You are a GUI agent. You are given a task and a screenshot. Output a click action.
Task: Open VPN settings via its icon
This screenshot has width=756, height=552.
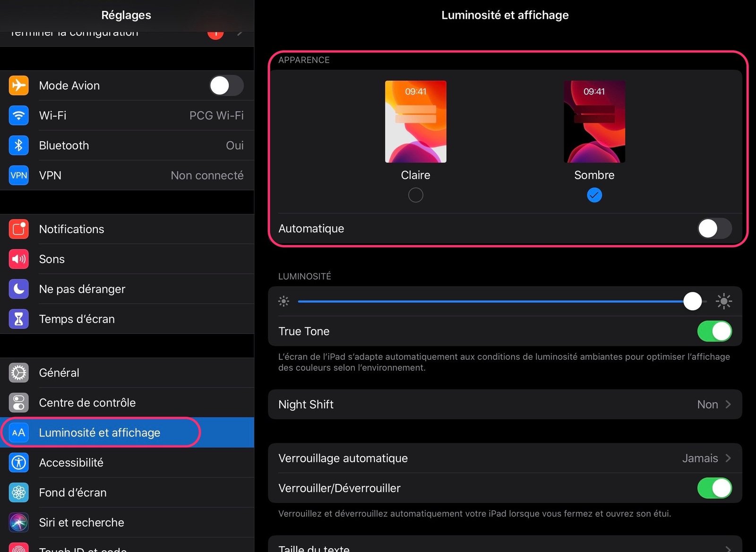coord(19,175)
